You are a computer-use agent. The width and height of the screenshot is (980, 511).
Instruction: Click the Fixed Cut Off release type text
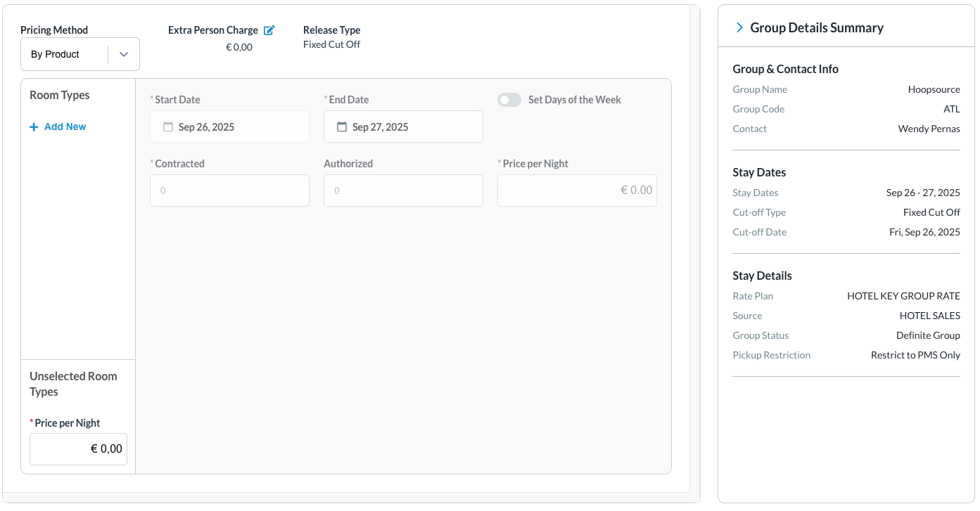coord(331,45)
